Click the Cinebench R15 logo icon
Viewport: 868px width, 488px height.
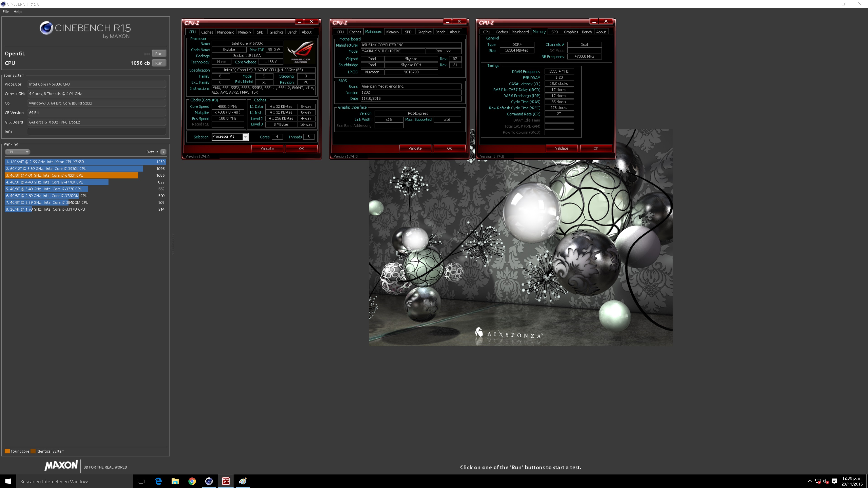click(x=46, y=28)
